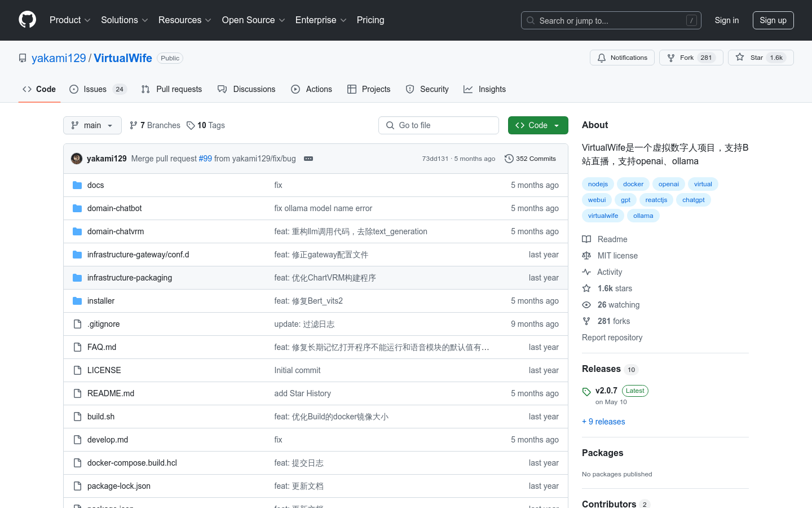This screenshot has height=508, width=812.
Task: Click the package-lock.json file icon
Action: pos(77,486)
